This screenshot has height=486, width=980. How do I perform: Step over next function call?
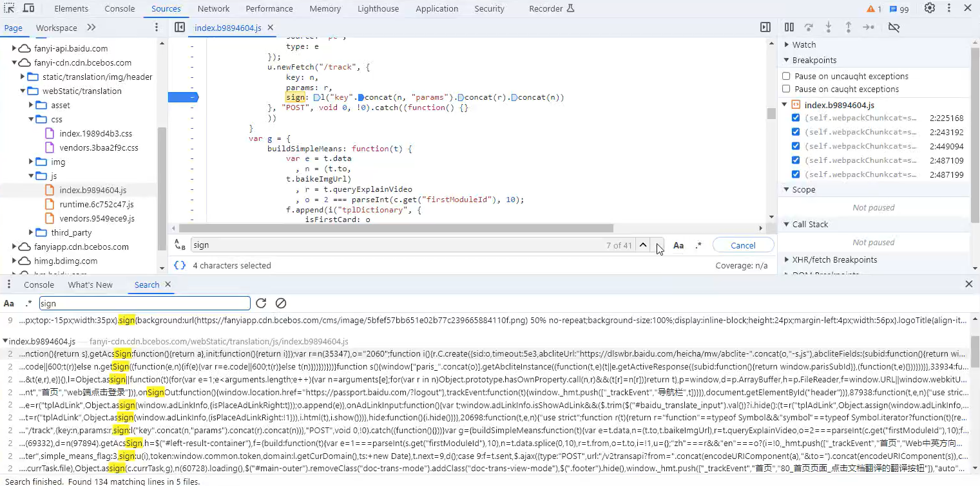pyautogui.click(x=809, y=28)
